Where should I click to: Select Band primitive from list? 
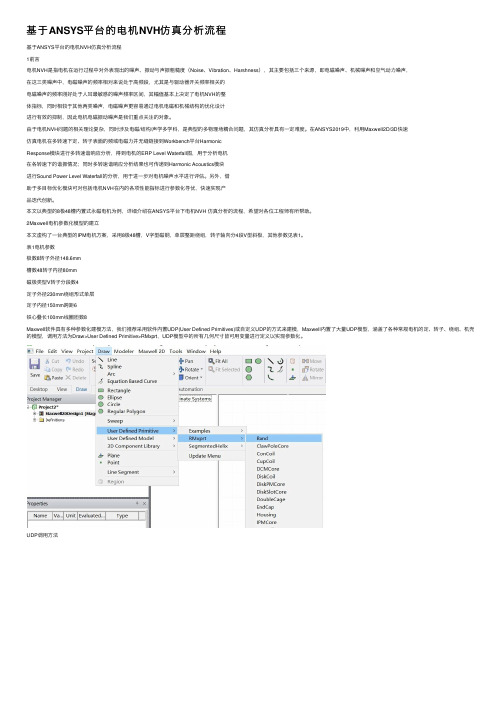284,438
